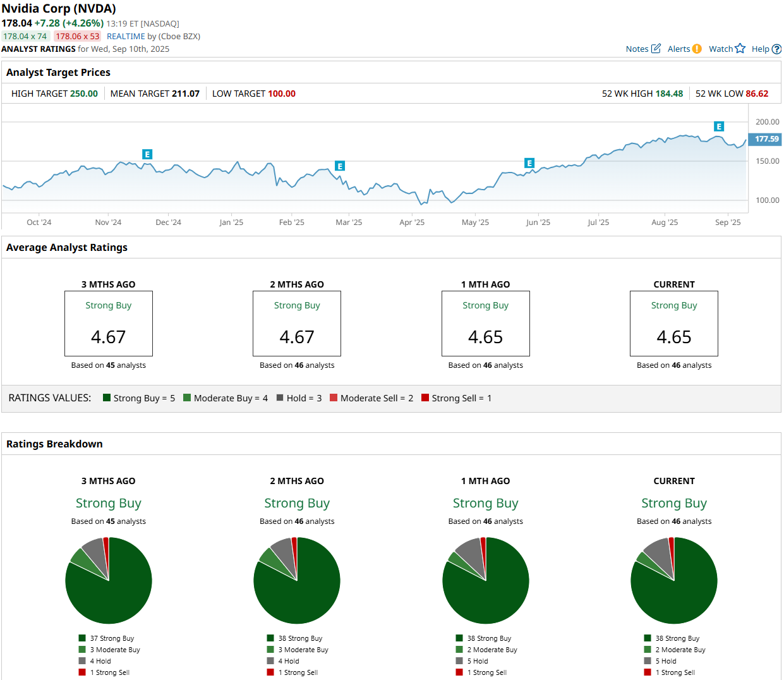The width and height of the screenshot is (784, 680).
Task: Click the 1 MTH AGO pie chart
Action: (x=486, y=581)
